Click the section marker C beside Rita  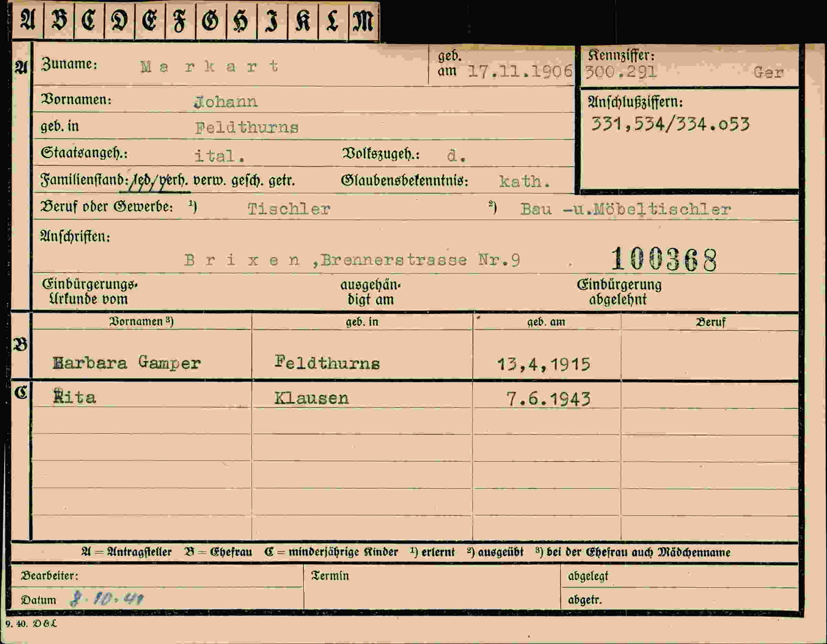(x=21, y=393)
